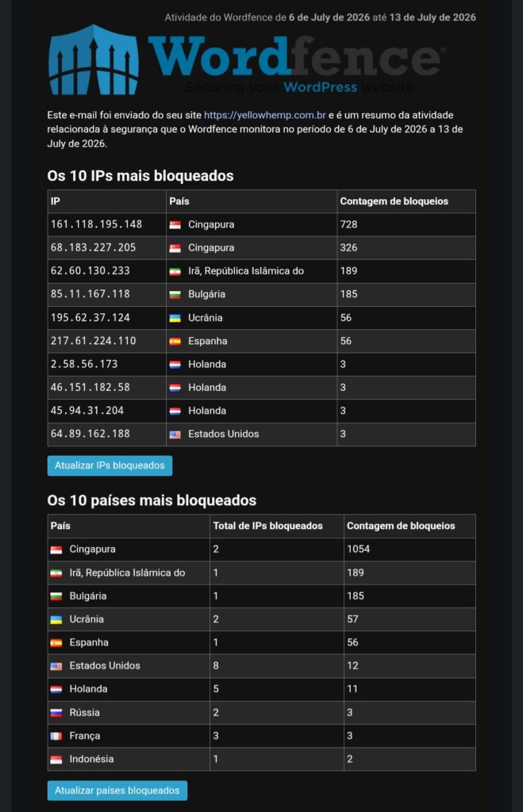
Task: Click the Indonesia flag in the countries table
Action: (x=56, y=760)
